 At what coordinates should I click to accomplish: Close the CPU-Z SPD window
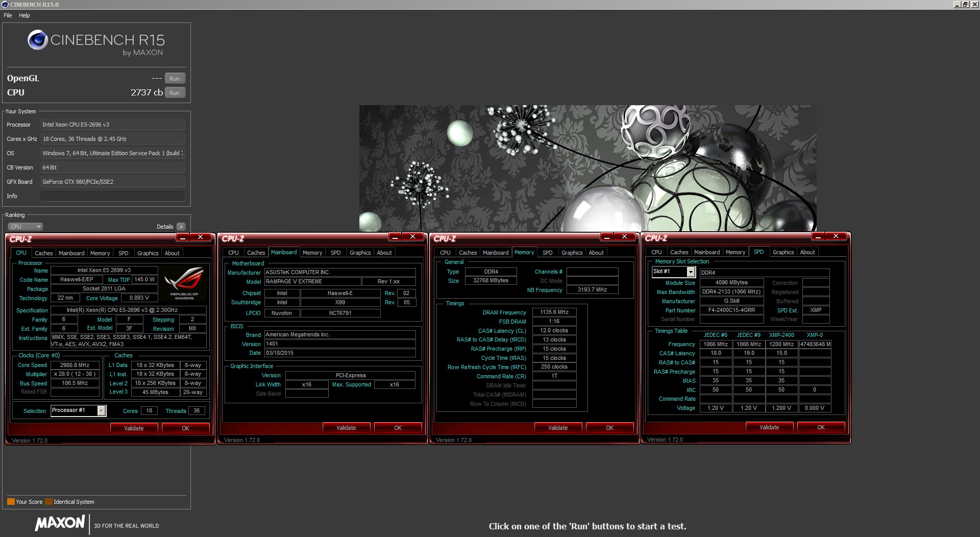[x=836, y=236]
